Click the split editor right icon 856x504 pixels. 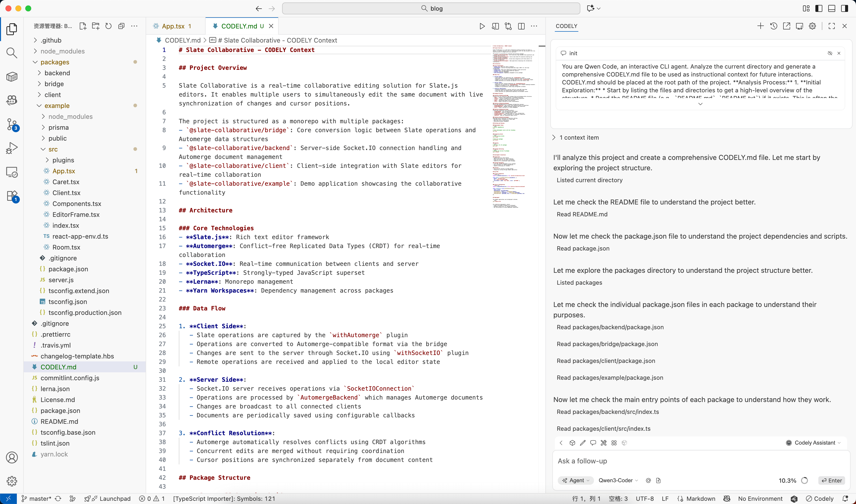pos(521,26)
